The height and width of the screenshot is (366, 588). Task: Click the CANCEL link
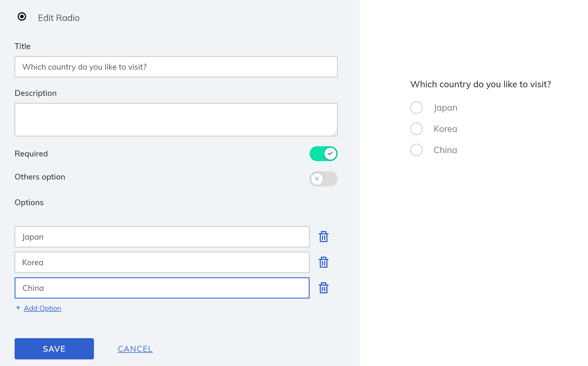pos(135,349)
